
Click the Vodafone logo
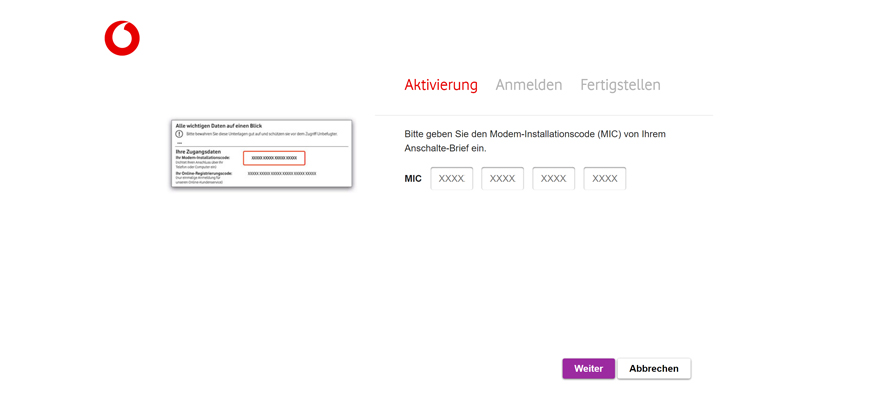coord(122,38)
